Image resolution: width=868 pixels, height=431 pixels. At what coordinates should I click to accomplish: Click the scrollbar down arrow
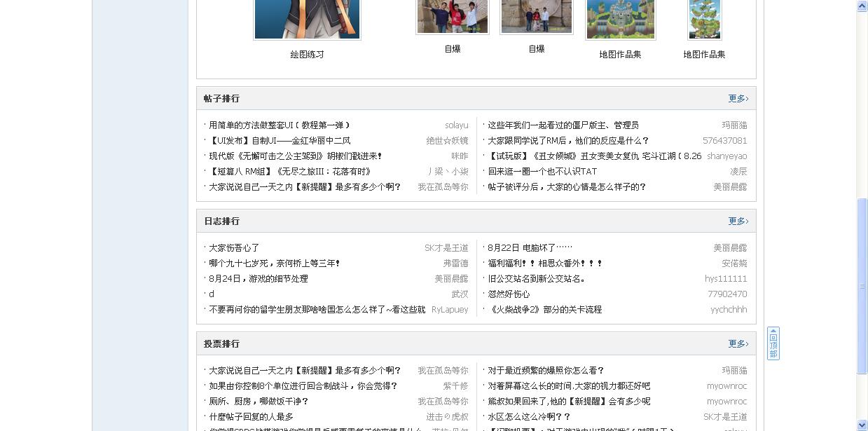(x=862, y=425)
